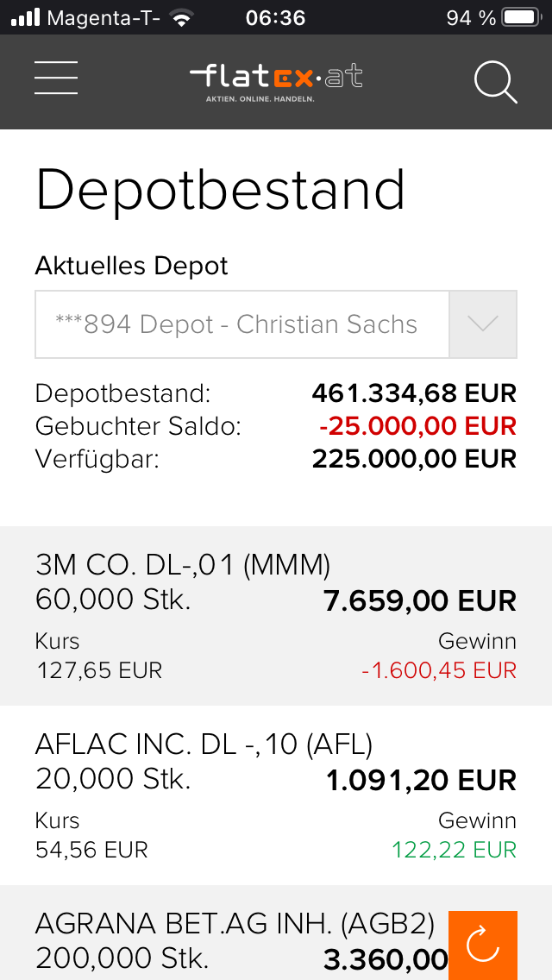
Task: Tap the flatex.at logo
Action: 276,81
